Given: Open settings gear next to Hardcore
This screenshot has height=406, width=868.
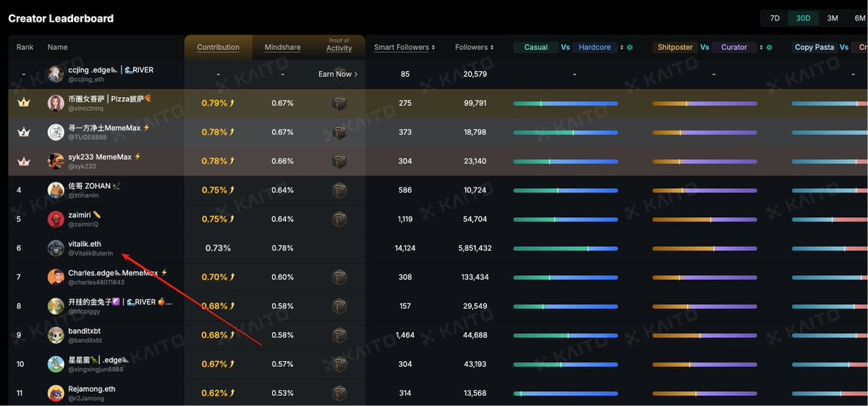Looking at the screenshot, I should (x=629, y=47).
